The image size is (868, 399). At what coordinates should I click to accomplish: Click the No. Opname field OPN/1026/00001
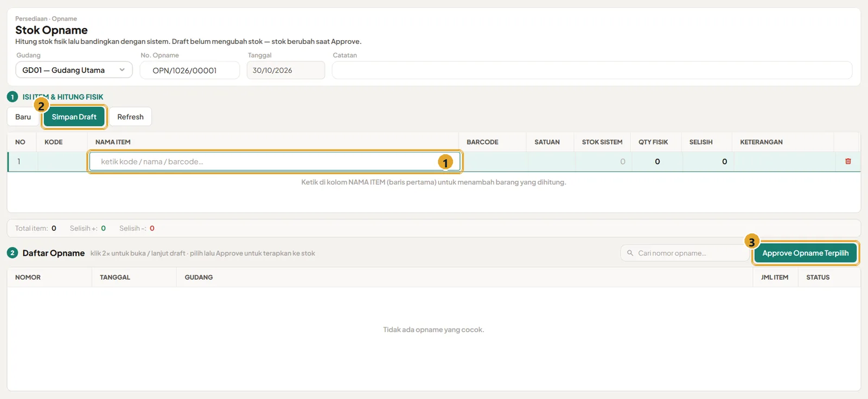(190, 70)
